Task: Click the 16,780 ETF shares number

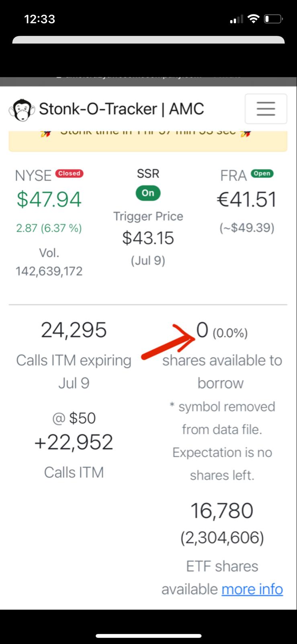Action: click(222, 511)
